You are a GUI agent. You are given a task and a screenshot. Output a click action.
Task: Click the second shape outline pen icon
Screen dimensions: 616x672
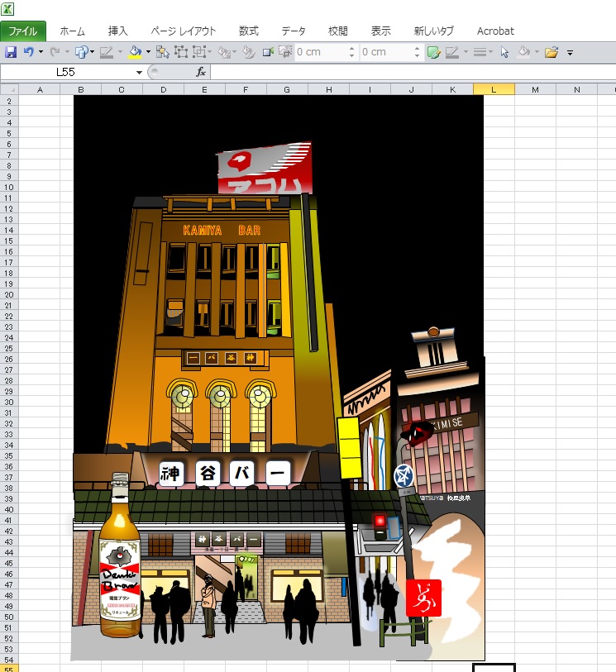pos(452,52)
